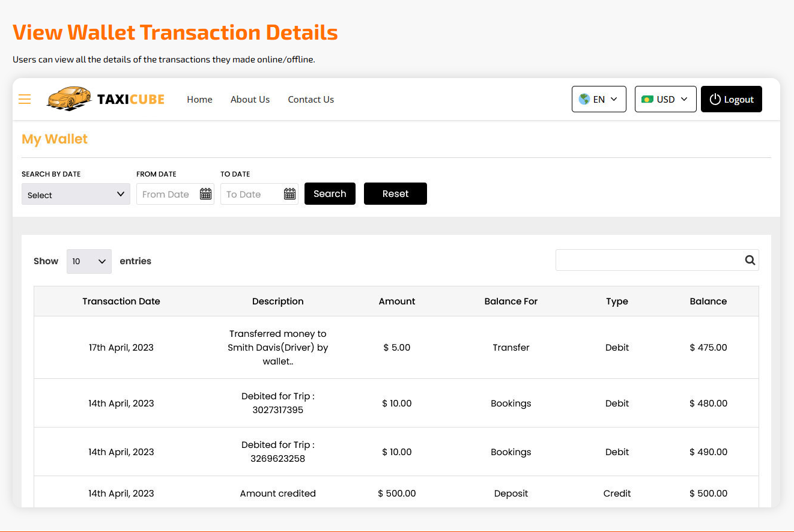Screen dimensions: 794x532
Task: Open the hamburger menu icon
Action: pos(25,99)
